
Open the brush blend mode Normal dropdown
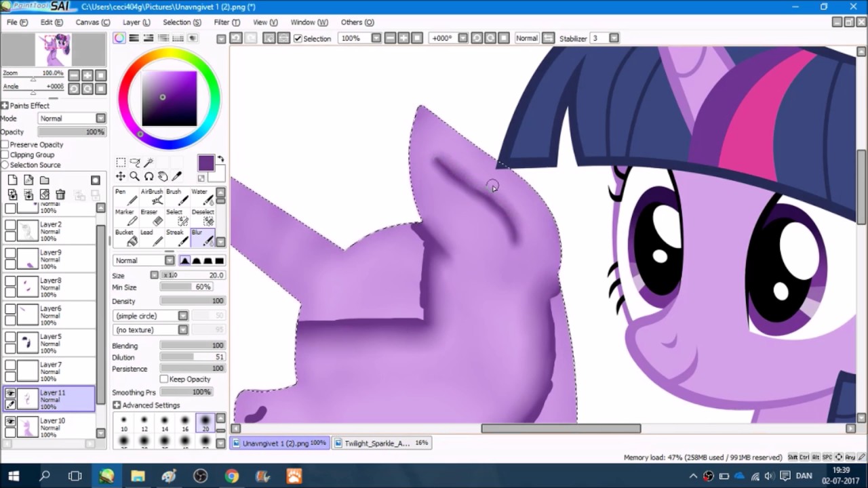point(144,260)
